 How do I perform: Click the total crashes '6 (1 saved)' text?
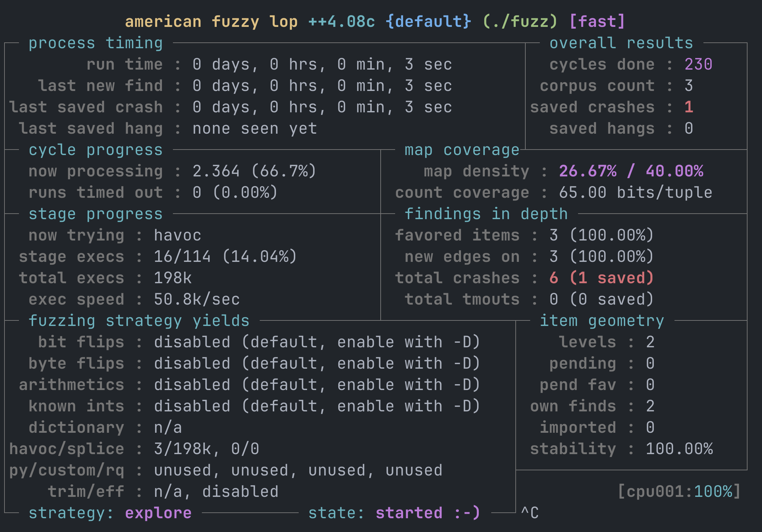coord(601,278)
